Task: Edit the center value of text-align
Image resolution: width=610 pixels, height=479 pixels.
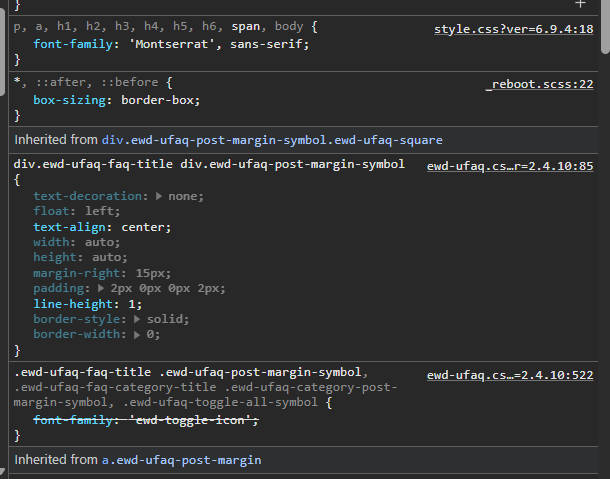Action: (143, 227)
